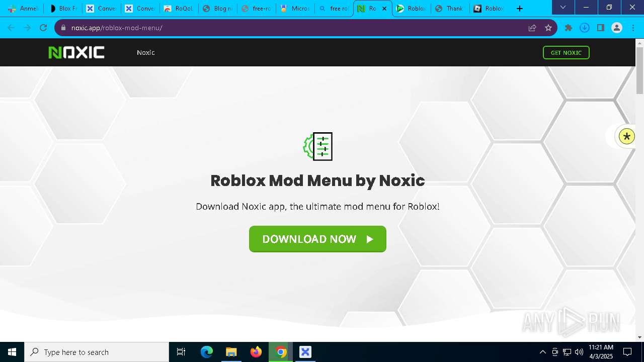644x362 pixels.
Task: Open Task View on the taskbar
Action: pos(181,352)
